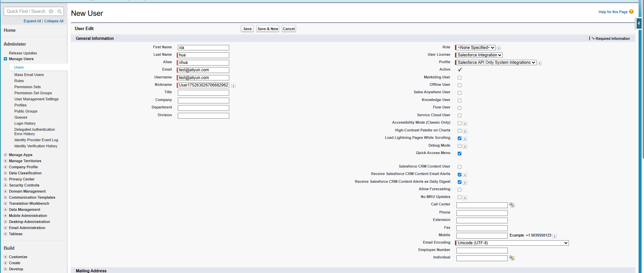
Task: Check the Knowledge User box
Action: click(x=459, y=100)
